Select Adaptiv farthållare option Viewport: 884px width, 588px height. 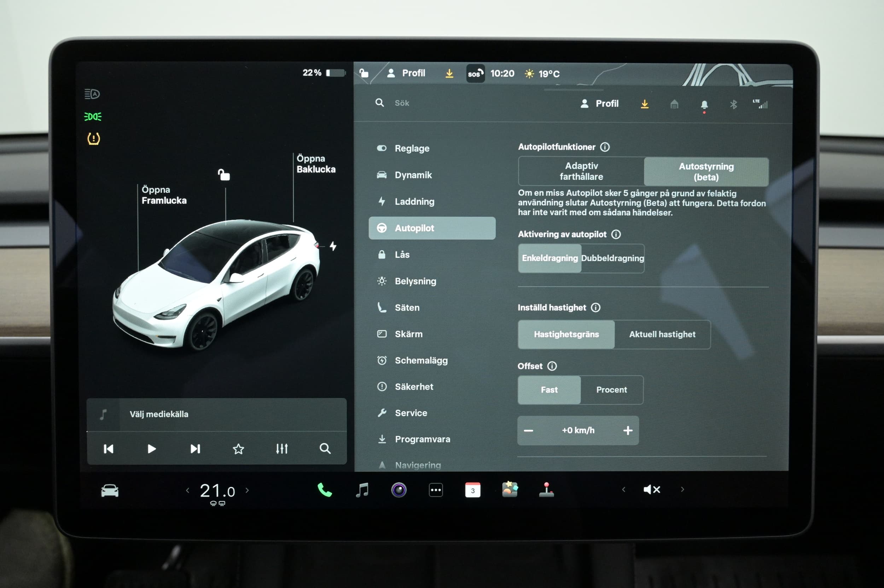(581, 171)
